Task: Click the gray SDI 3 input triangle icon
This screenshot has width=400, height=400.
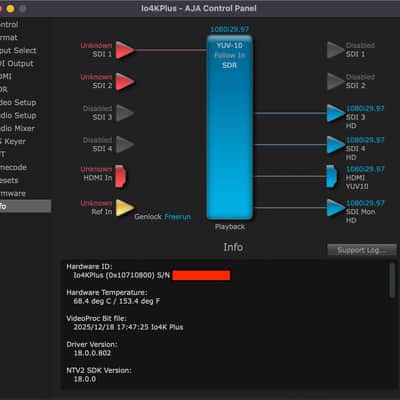Action: point(125,113)
